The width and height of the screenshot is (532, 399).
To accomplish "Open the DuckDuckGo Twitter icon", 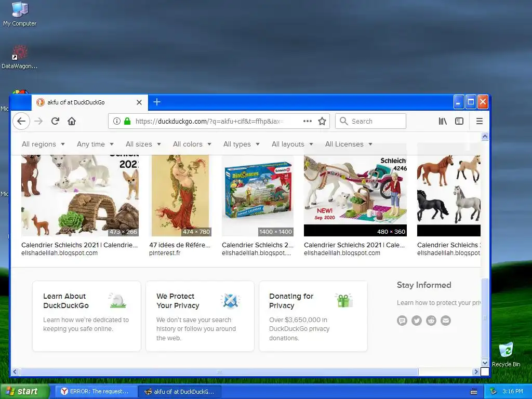I will tap(417, 320).
